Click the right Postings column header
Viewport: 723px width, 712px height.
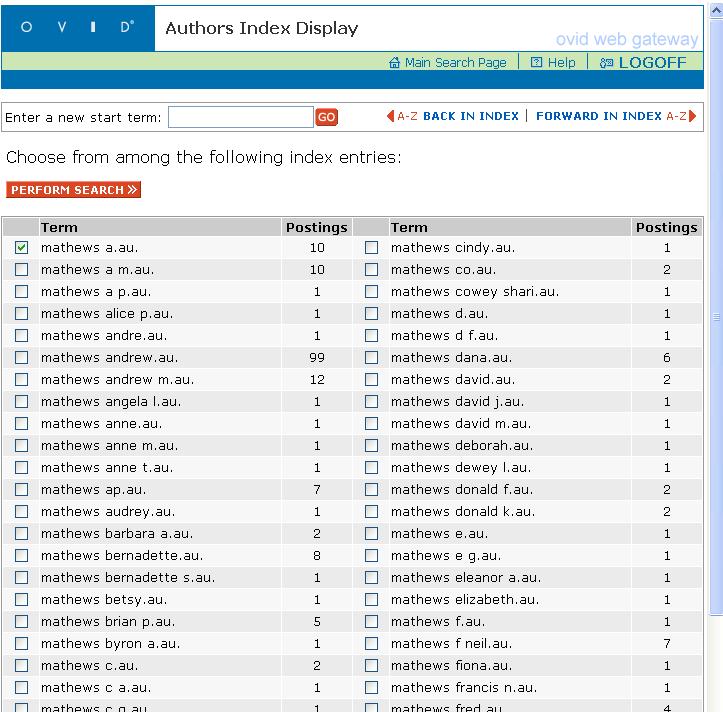667,227
